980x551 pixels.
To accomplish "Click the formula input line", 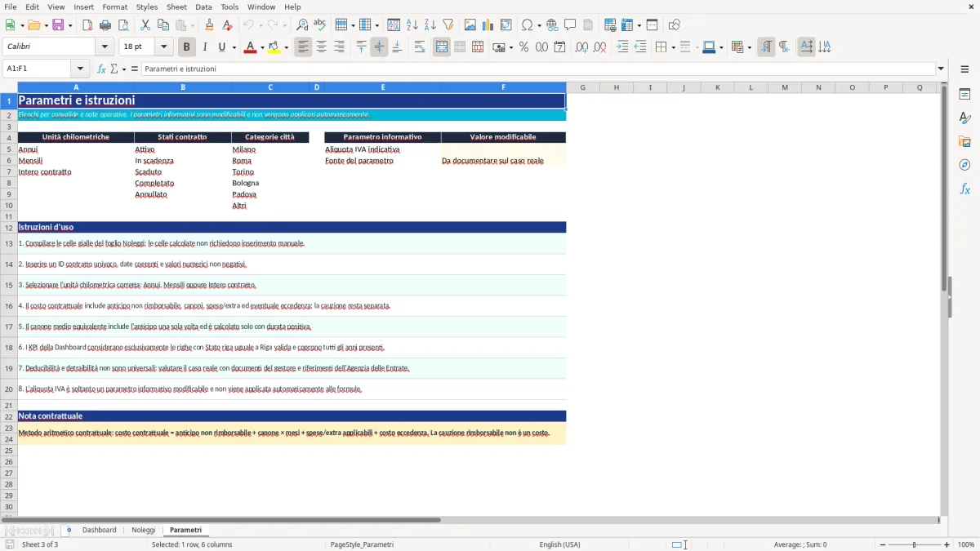I will [537, 69].
